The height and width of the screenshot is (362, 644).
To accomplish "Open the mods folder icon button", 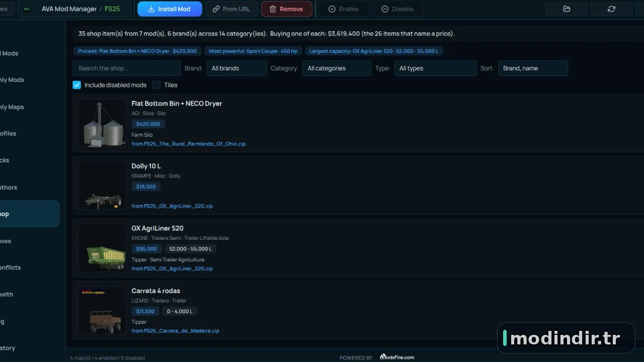I will pos(567,9).
